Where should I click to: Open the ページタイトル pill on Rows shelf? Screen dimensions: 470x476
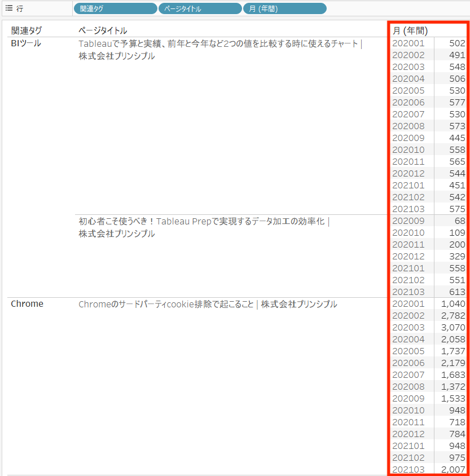(x=200, y=8)
